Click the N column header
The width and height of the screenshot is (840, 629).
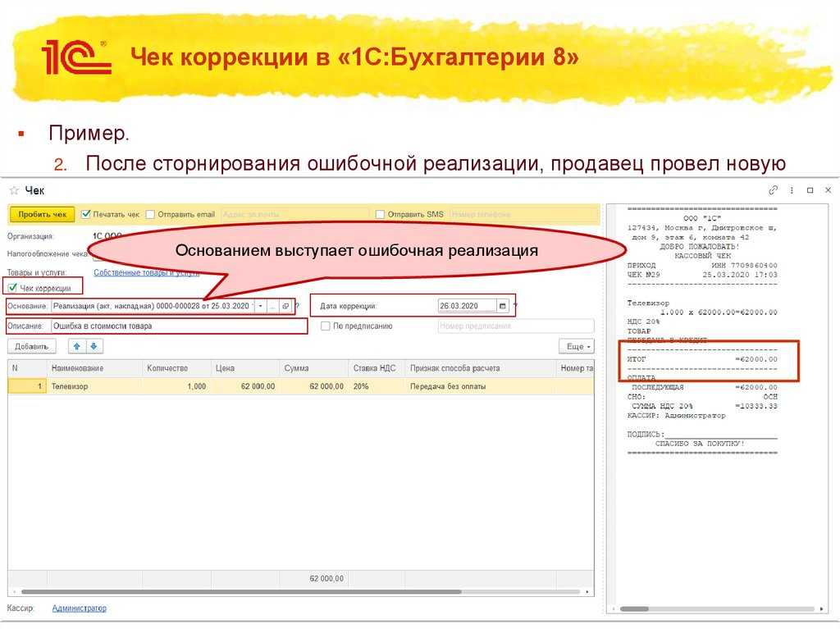coord(27,368)
